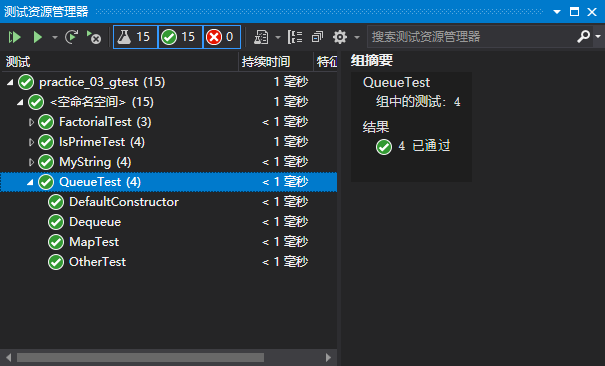The image size is (605, 366).
Task: Click the scrollbar right arrow
Action: [x=328, y=358]
